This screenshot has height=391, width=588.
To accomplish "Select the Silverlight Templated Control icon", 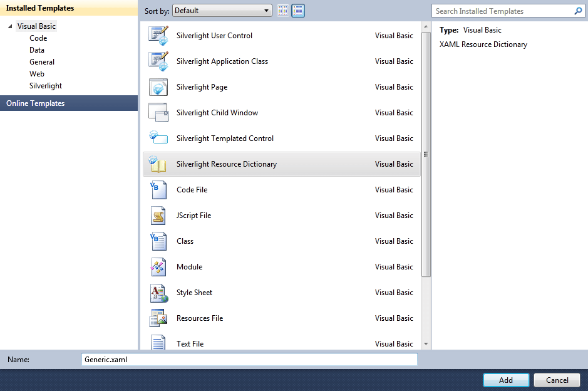I will pos(158,138).
